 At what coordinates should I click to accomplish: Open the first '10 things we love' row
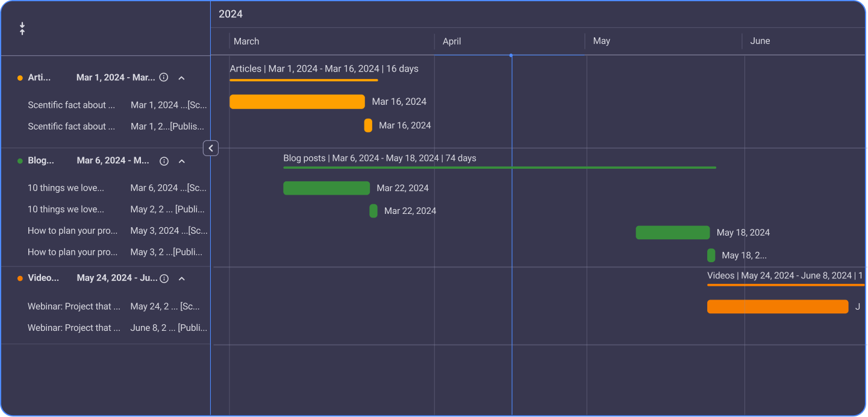(66, 188)
